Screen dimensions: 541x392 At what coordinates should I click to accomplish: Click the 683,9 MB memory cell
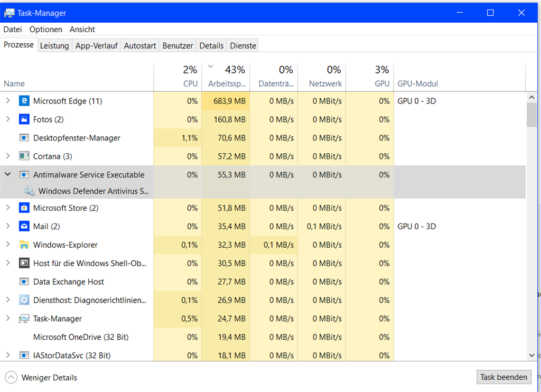point(226,101)
